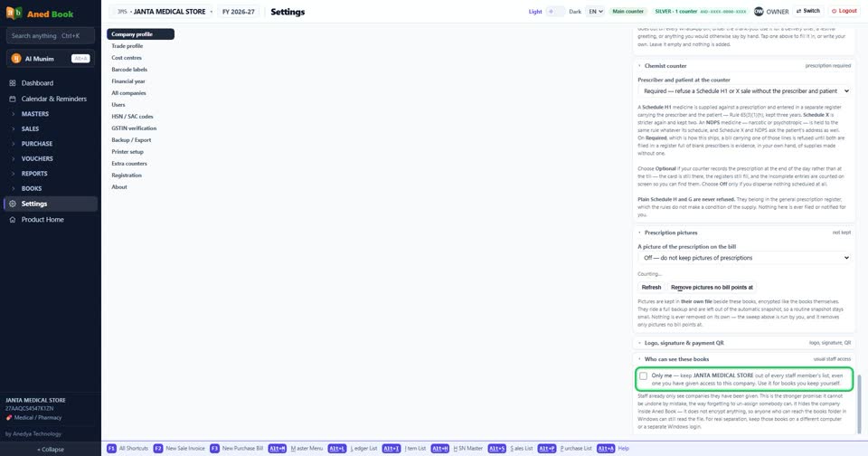Screen dimensions: 868x456
Task: Click the Switch user button
Action: (808, 11)
